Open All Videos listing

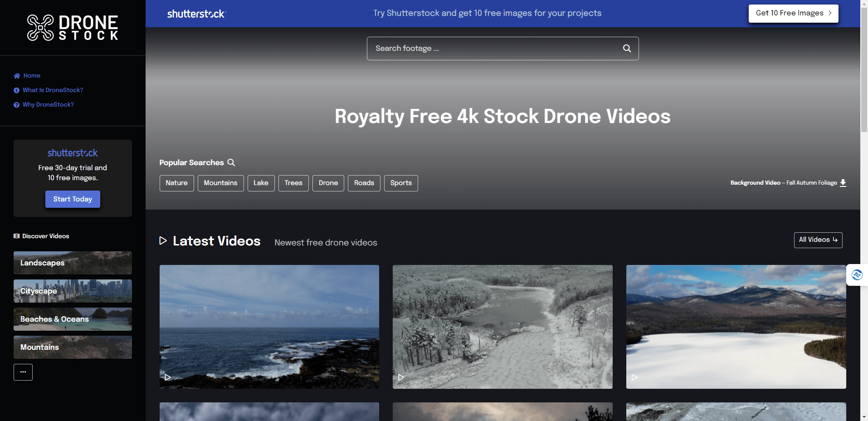click(818, 240)
